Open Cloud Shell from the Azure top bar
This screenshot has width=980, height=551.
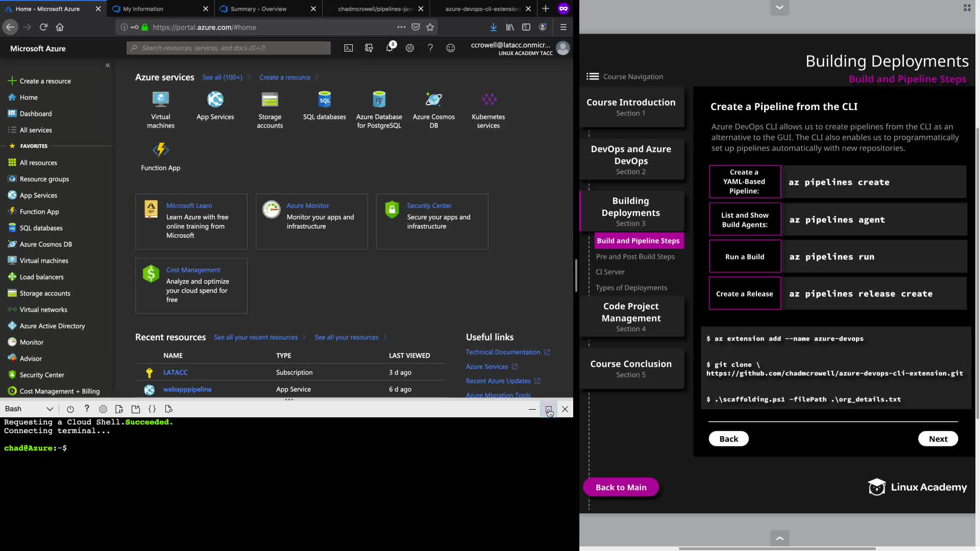(348, 48)
